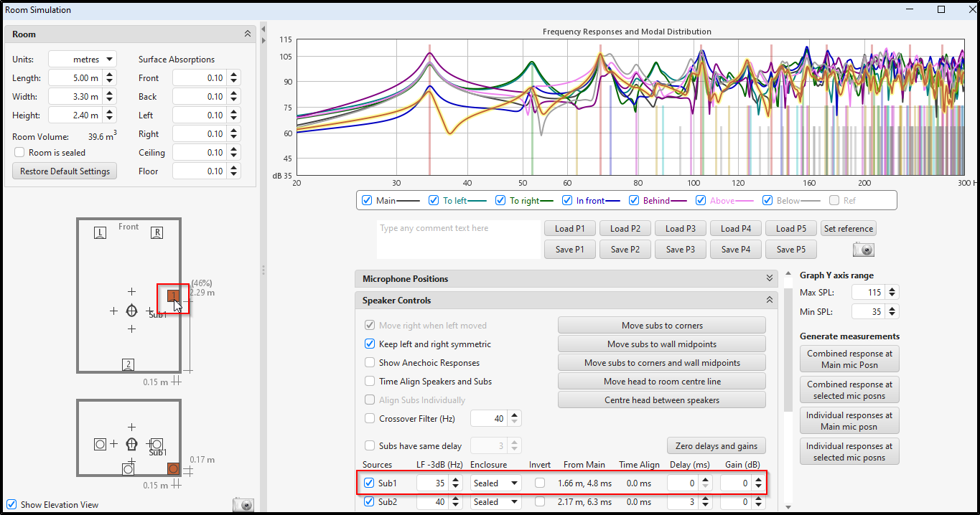
Task: Click the right-side vertical scrollbar down arrow
Action: tap(789, 506)
